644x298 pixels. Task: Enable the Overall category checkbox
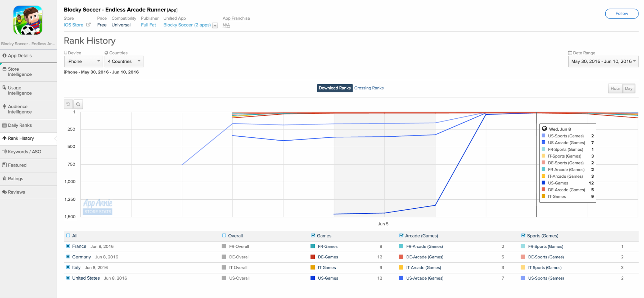pos(224,236)
